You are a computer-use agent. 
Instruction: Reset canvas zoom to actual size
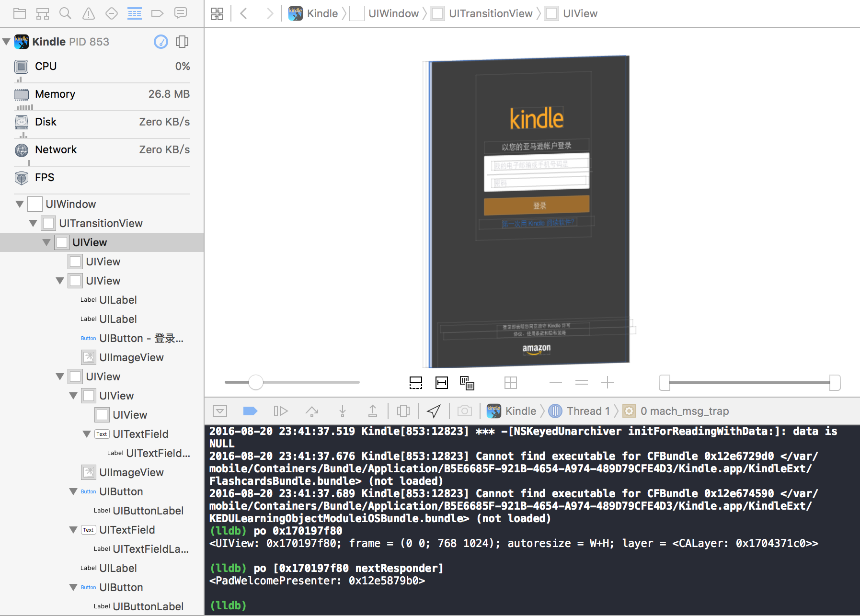[x=582, y=382]
